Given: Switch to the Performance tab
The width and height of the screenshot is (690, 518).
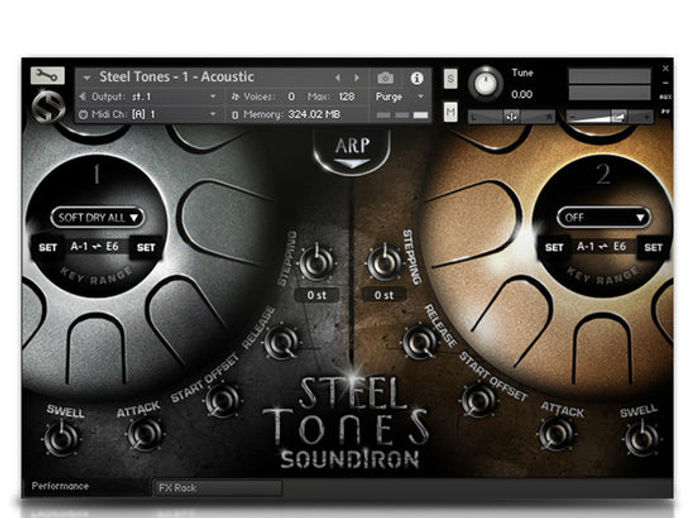Looking at the screenshot, I should pos(60,486).
